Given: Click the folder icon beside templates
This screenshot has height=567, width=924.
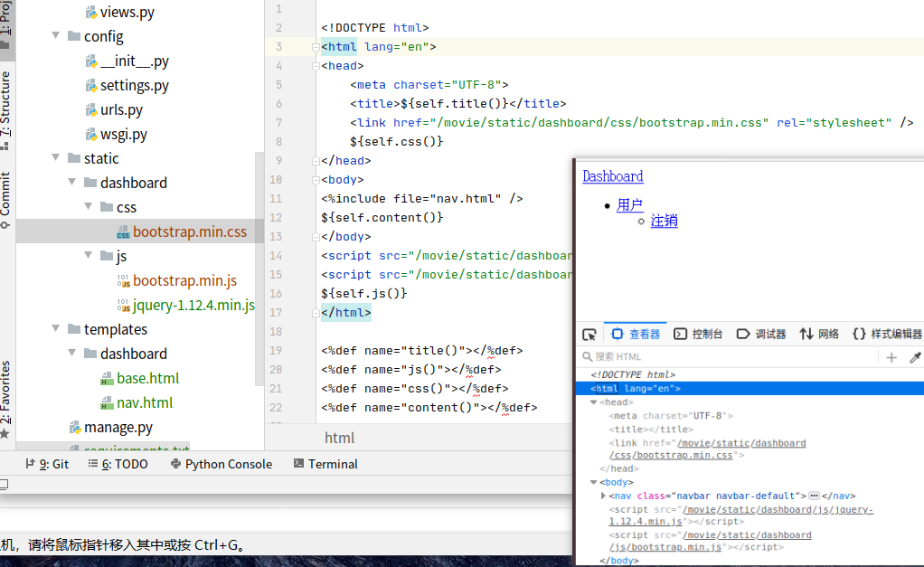Looking at the screenshot, I should [x=73, y=329].
